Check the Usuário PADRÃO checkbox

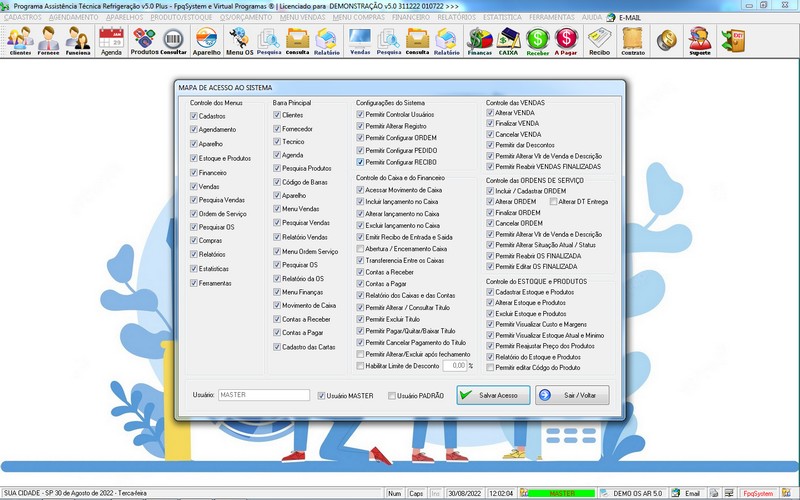tap(392, 396)
